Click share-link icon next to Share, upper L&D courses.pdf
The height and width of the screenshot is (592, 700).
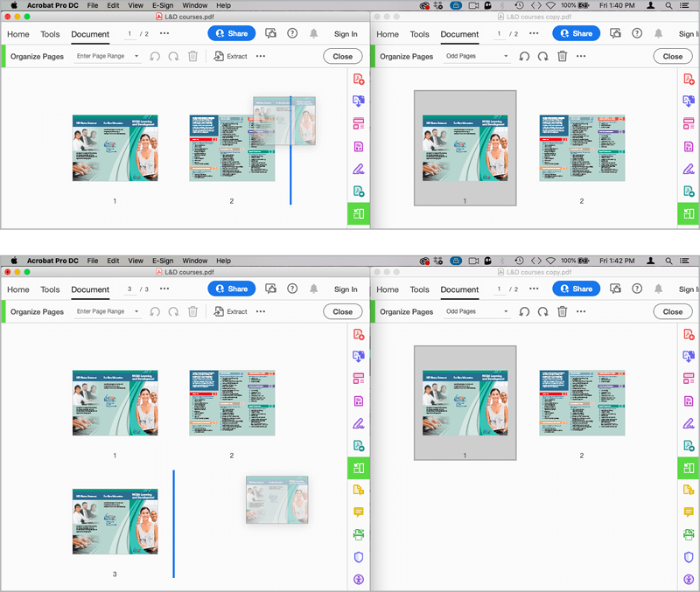pos(270,33)
